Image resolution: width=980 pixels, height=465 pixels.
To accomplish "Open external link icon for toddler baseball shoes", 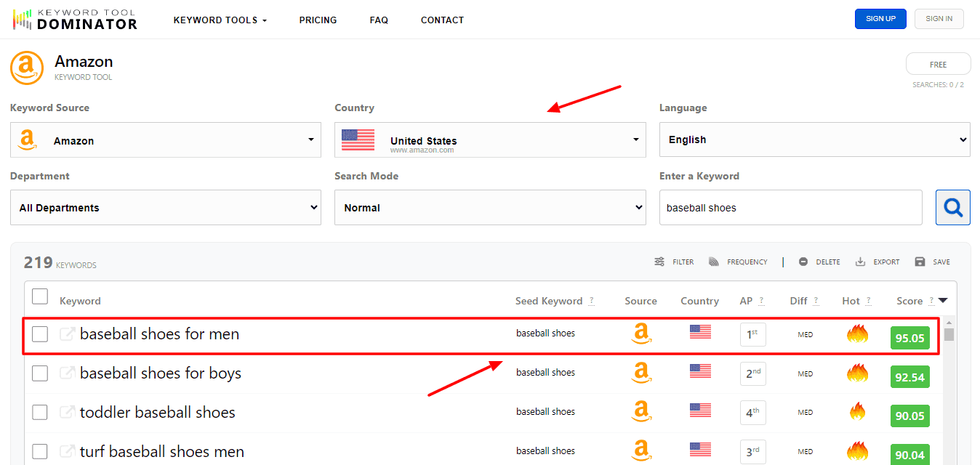I will [67, 413].
